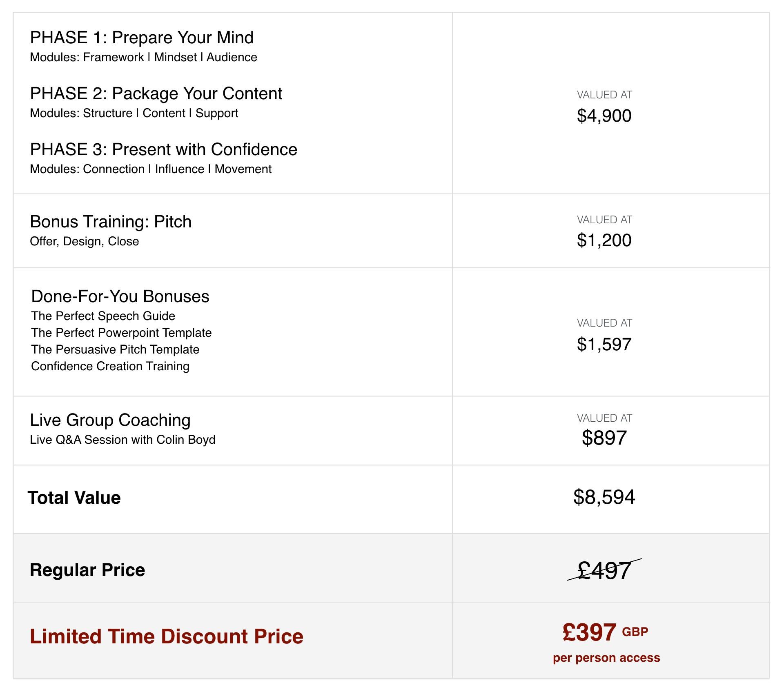Select the PHASE 2: Package Your Content heading
Image resolution: width=784 pixels, height=694 pixels.
pyautogui.click(x=156, y=93)
